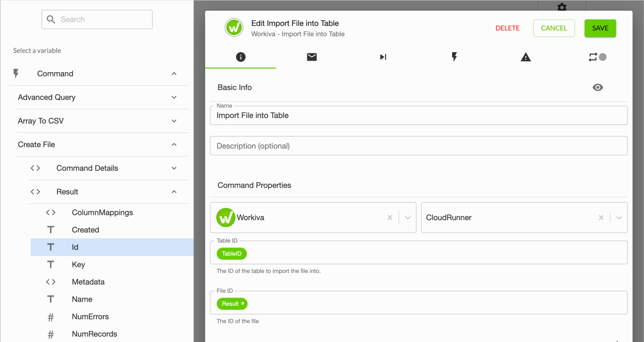Screen dimensions: 644x342
Task: Open the Workiva connector dropdown arrow
Action: click(408, 218)
